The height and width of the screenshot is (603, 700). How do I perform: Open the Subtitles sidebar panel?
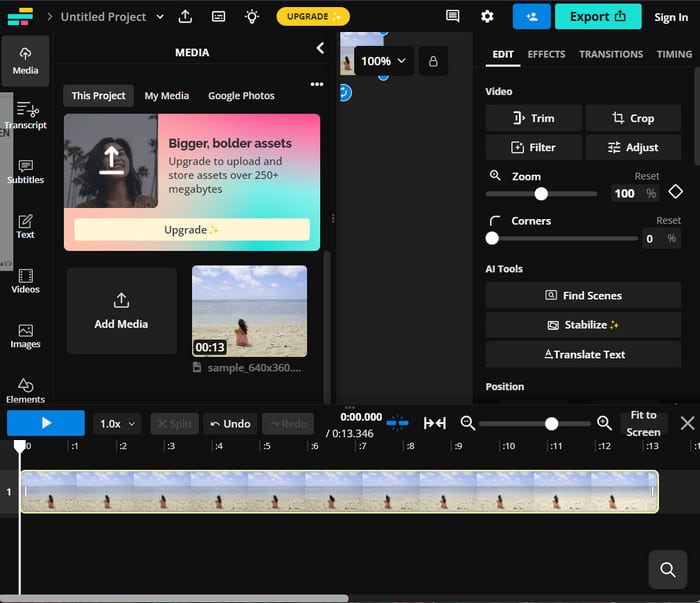click(x=25, y=171)
